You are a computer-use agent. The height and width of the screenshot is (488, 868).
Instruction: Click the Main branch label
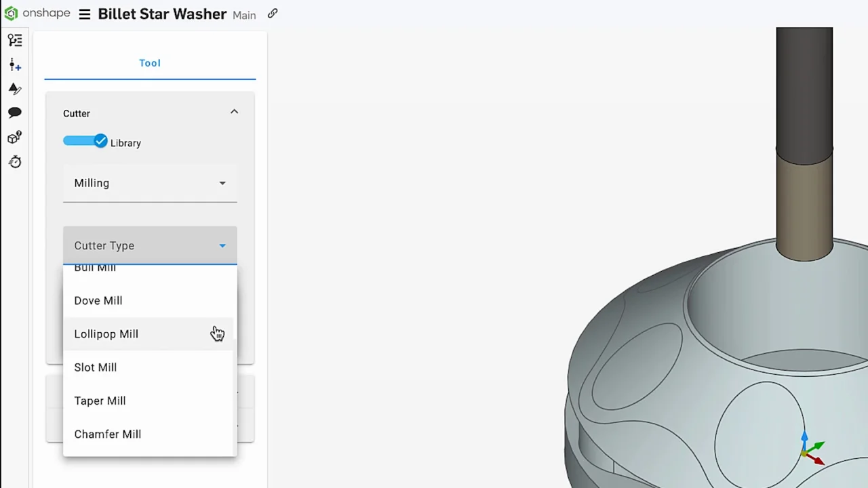coord(244,15)
